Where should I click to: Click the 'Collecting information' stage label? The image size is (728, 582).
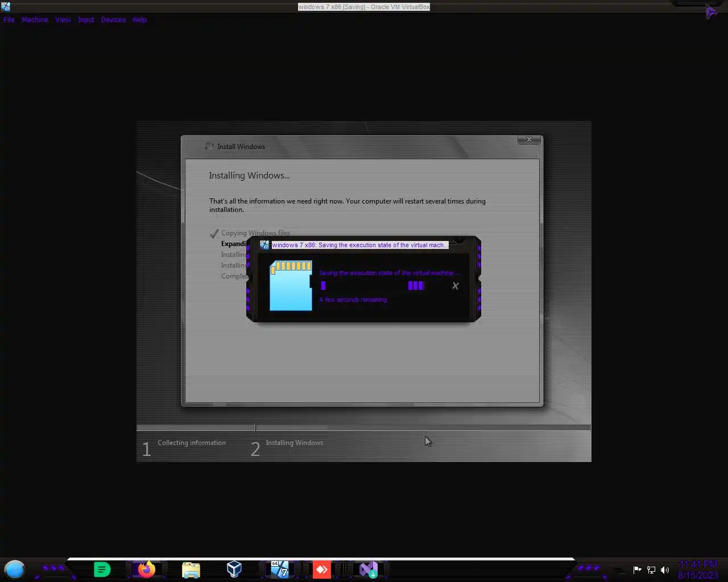point(192,443)
